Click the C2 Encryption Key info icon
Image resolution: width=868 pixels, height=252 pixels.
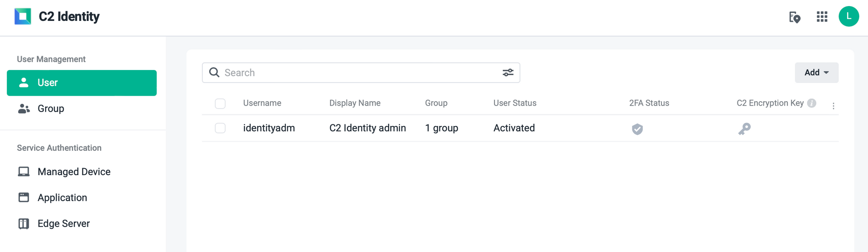click(x=812, y=103)
